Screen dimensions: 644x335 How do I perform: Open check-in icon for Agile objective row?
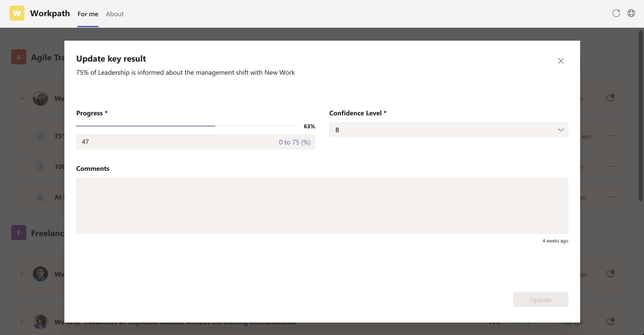click(610, 98)
